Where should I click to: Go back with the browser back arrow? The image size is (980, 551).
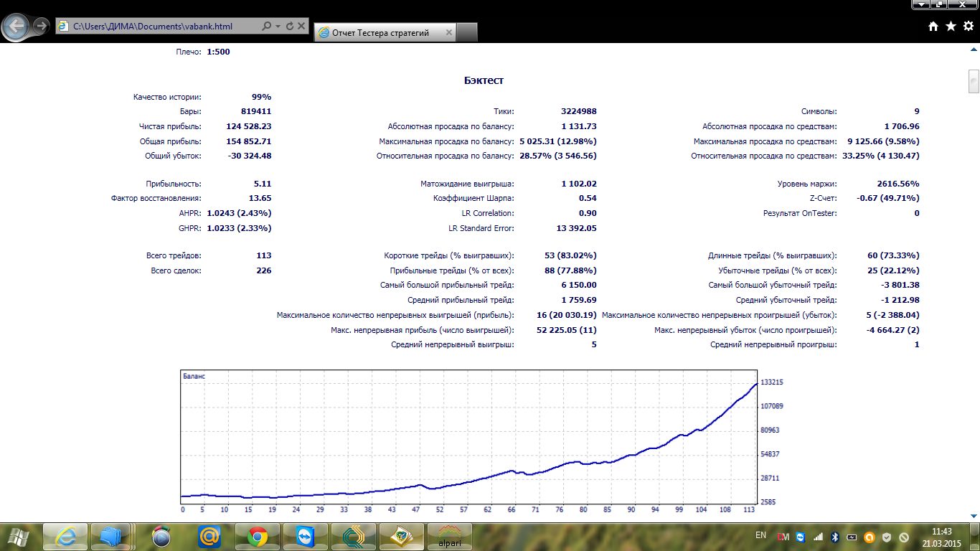point(17,27)
